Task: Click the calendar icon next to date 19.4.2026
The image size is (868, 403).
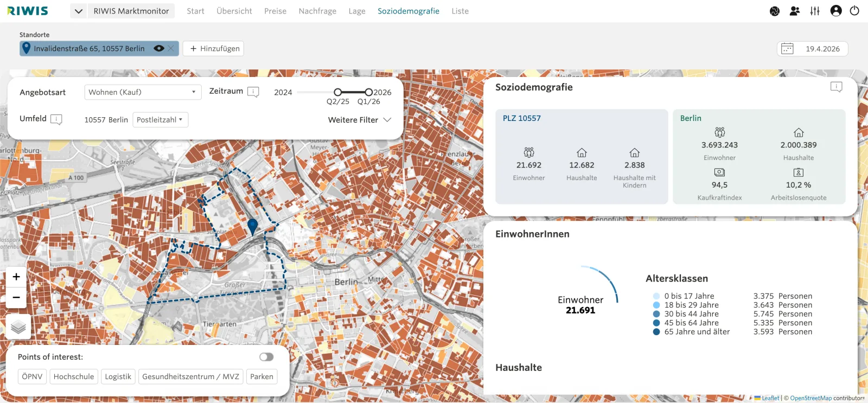Action: point(787,49)
